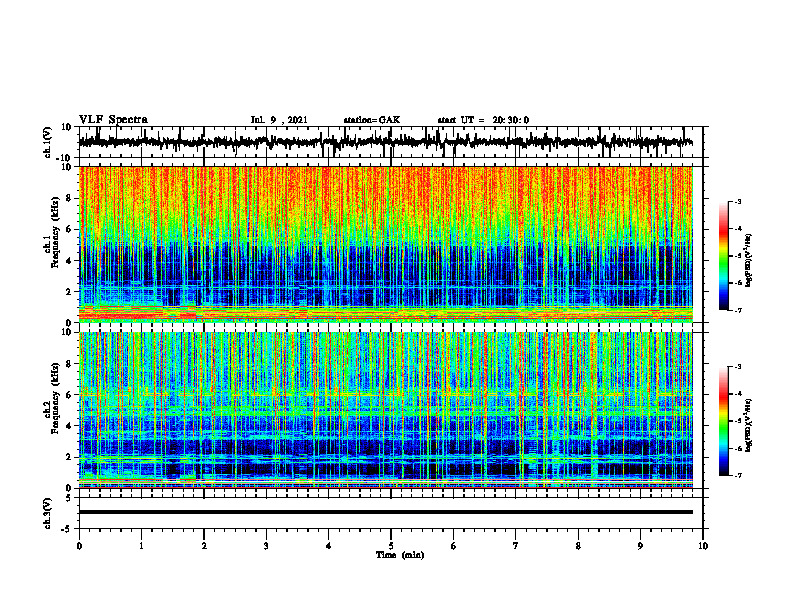This screenshot has width=792, height=612.
Task: Click the "VLF Spectra" title text
Action: pyautogui.click(x=113, y=120)
